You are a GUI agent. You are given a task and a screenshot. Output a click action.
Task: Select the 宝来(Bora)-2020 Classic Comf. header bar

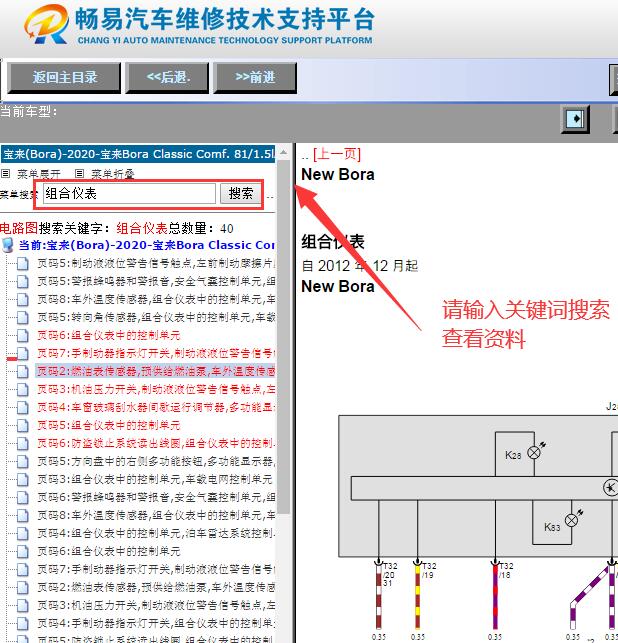click(138, 154)
